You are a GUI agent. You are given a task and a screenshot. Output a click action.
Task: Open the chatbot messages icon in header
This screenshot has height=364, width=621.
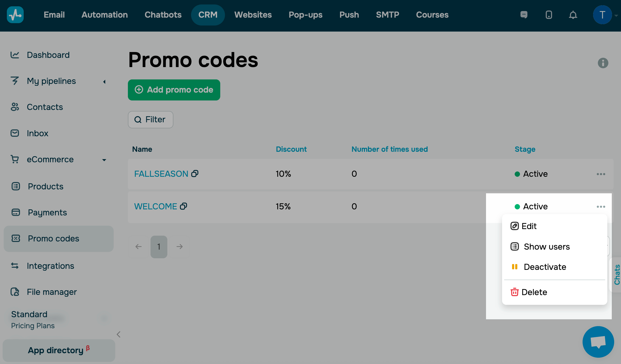524,15
